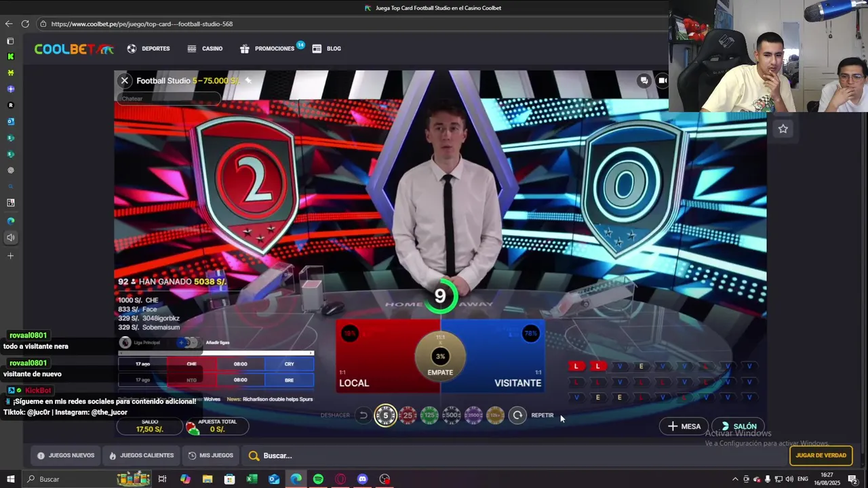Image resolution: width=868 pixels, height=488 pixels.
Task: Toggle the video camera icon in game header
Action: pos(662,81)
